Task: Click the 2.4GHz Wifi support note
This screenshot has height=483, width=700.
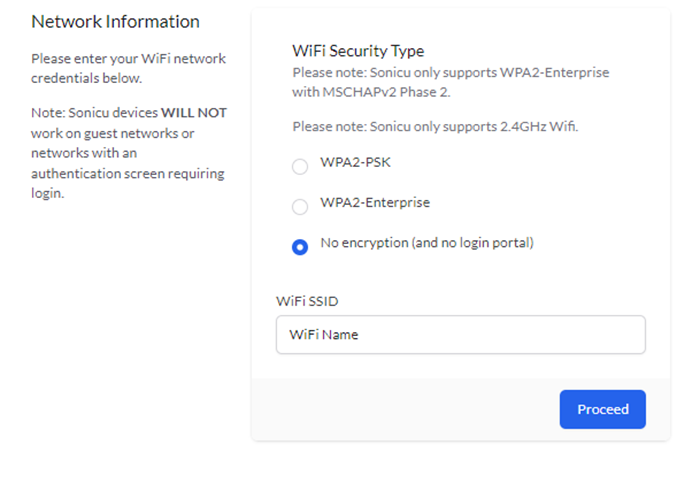Action: [x=435, y=127]
